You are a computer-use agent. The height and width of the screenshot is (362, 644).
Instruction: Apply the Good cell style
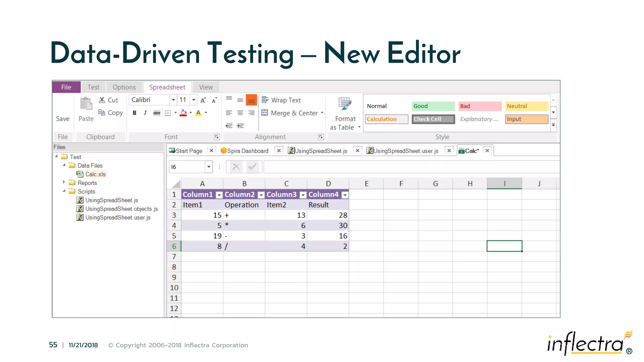(x=433, y=106)
